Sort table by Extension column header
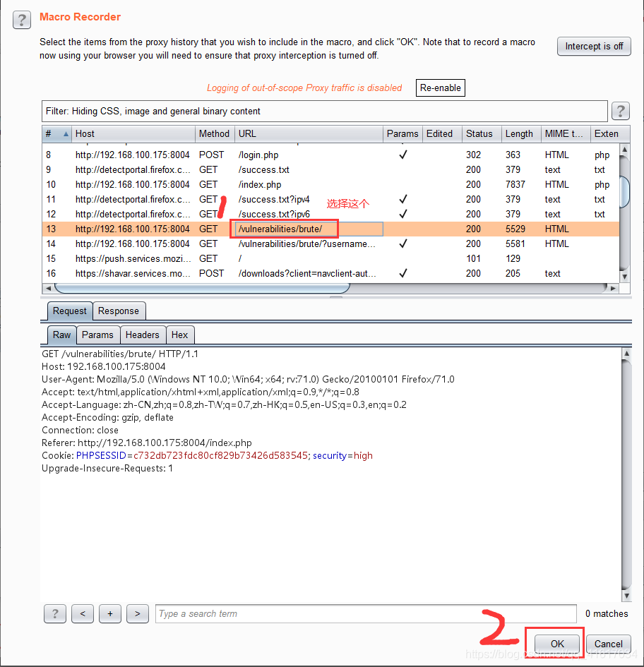 (x=609, y=134)
